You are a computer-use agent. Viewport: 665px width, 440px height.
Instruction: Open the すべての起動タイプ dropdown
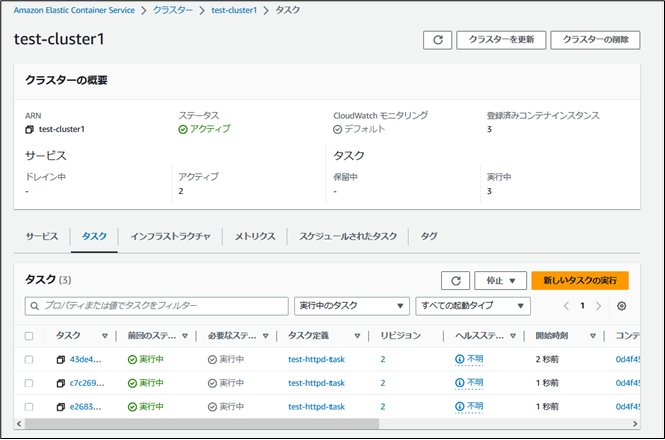coord(473,306)
